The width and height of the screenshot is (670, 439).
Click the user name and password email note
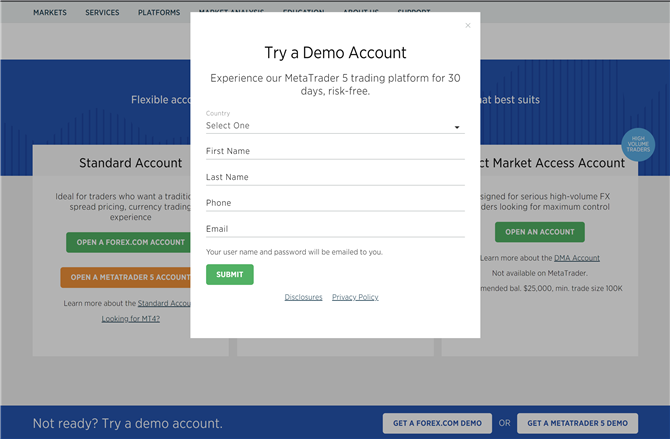point(294,252)
